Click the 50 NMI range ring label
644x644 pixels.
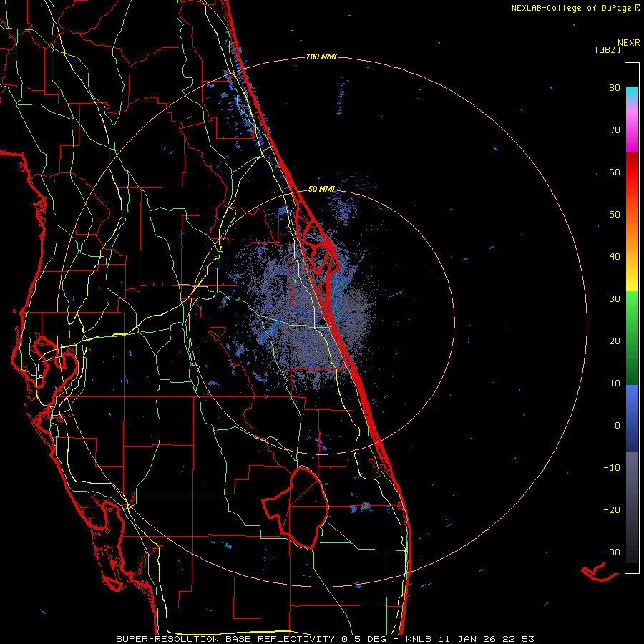(x=321, y=190)
